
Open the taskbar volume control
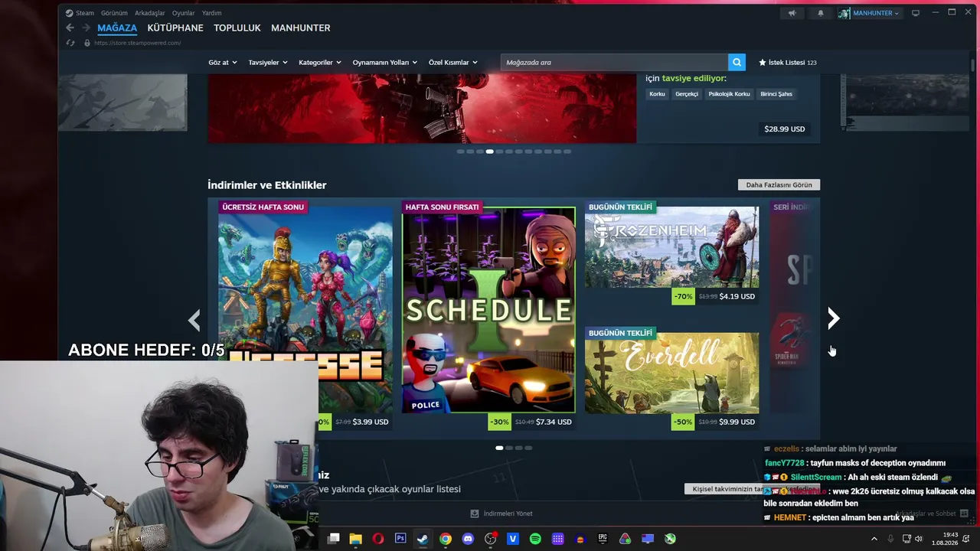point(919,539)
